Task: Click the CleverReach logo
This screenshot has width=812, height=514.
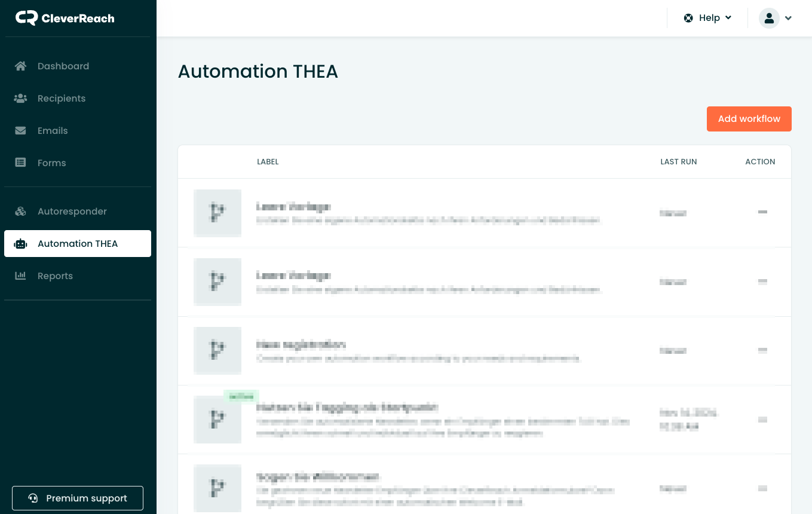Action: (x=65, y=18)
